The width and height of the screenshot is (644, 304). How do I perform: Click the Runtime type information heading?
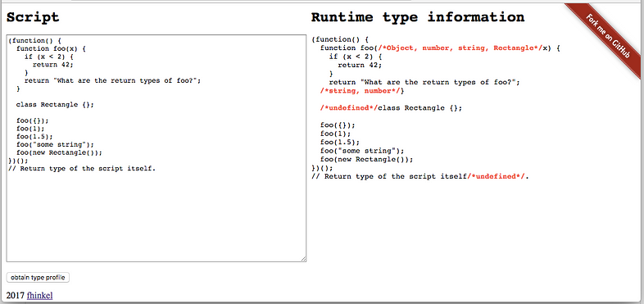418,17
